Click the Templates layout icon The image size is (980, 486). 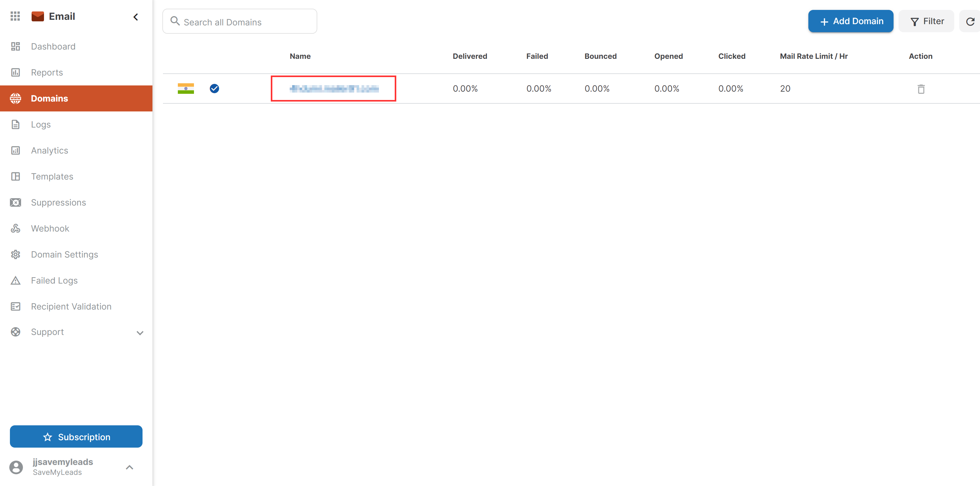point(15,176)
